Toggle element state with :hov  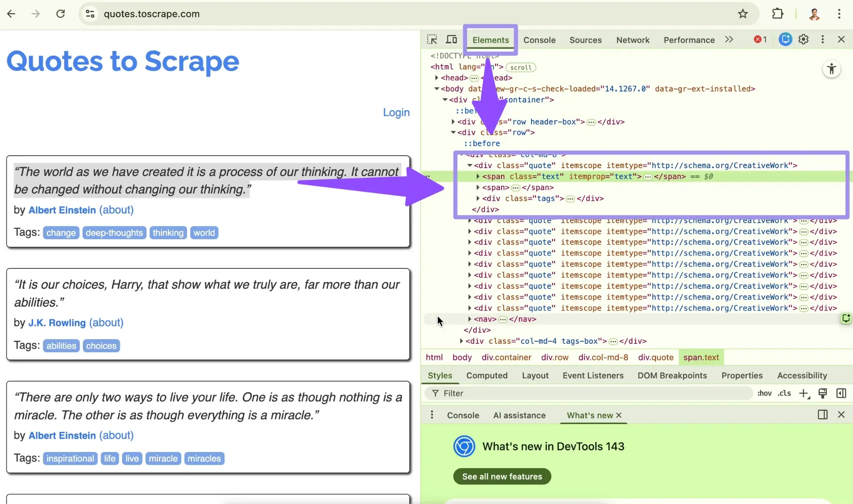coord(765,393)
